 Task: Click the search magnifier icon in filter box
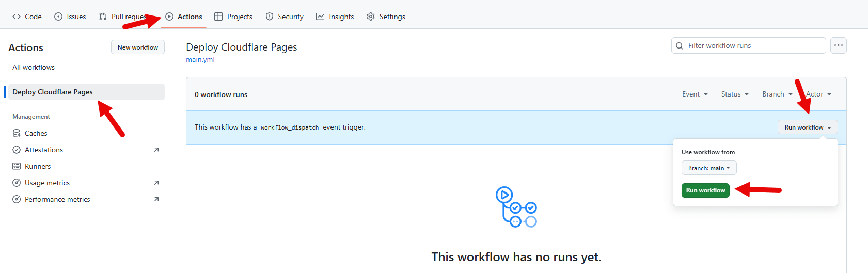pos(680,45)
